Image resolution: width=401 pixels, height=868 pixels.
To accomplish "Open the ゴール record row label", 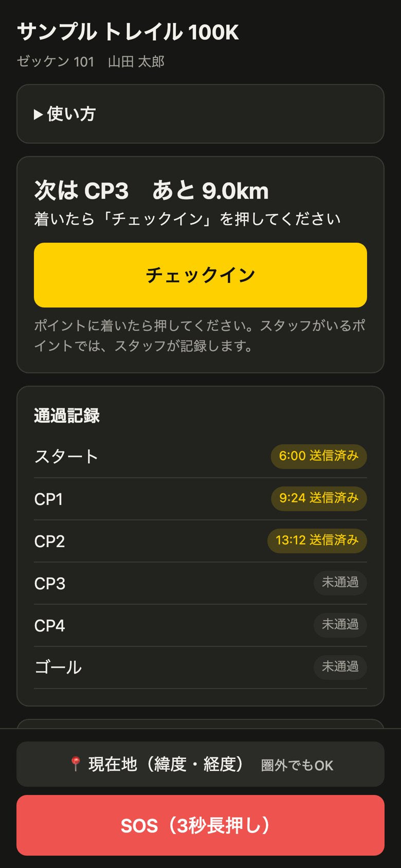I will tap(58, 667).
